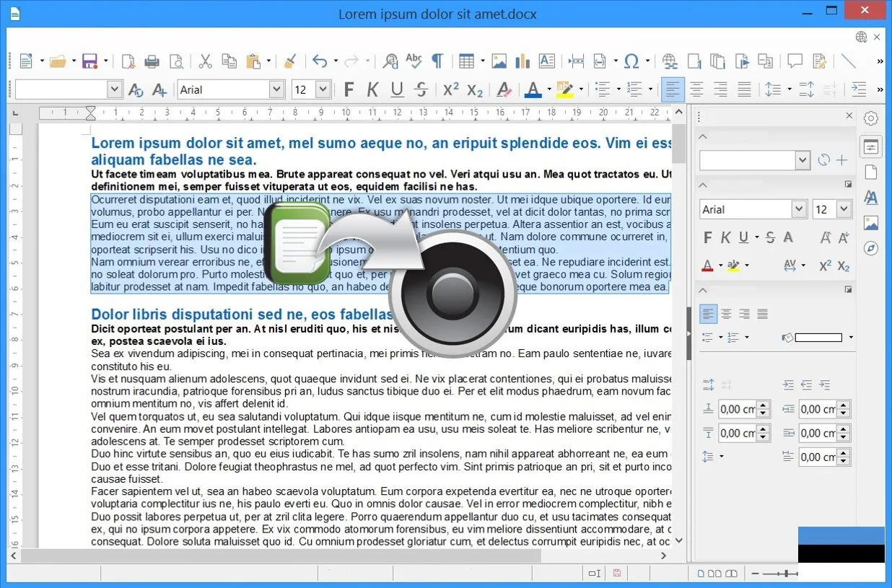This screenshot has width=892, height=588.
Task: Insert a comment using speech bubble icon
Action: (x=795, y=61)
